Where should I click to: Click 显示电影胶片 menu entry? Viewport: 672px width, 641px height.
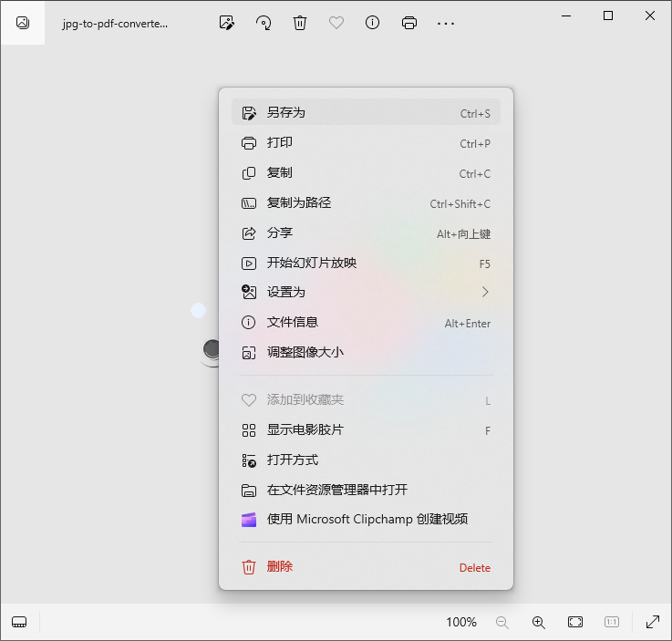366,429
